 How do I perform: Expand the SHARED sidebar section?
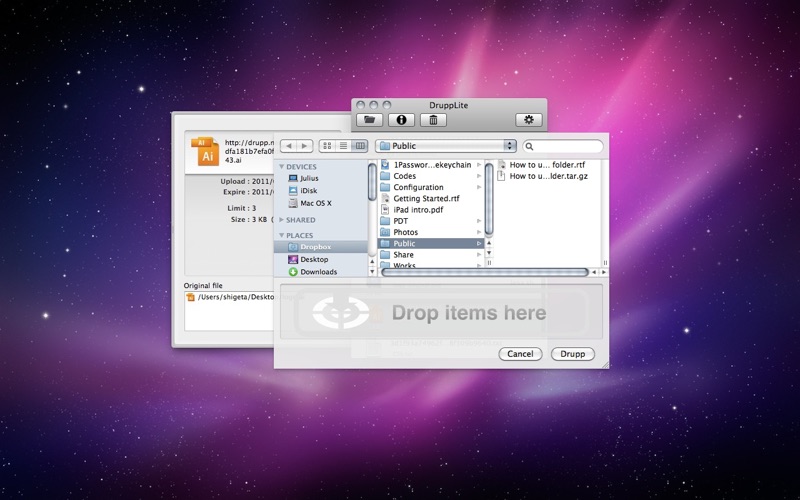coord(282,220)
